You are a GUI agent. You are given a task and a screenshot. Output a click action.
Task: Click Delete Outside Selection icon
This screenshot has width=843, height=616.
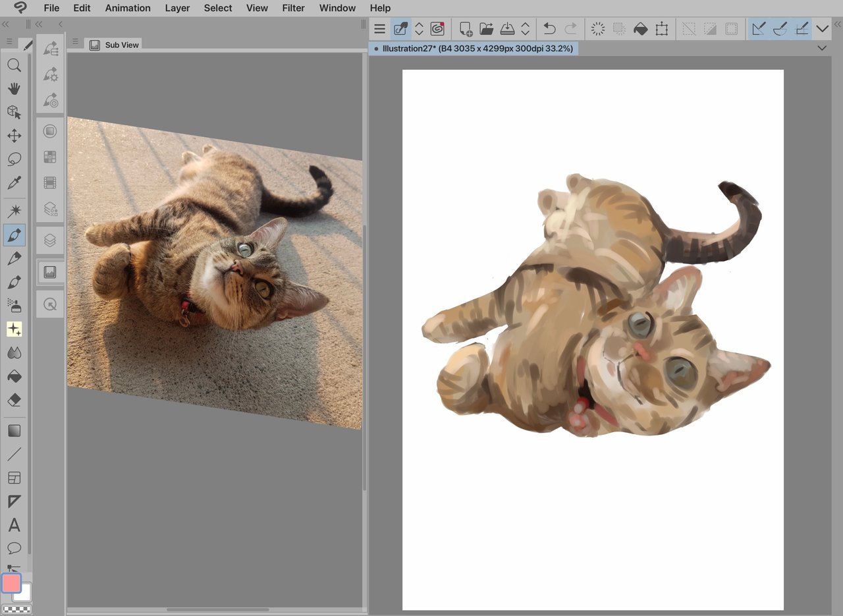point(619,29)
